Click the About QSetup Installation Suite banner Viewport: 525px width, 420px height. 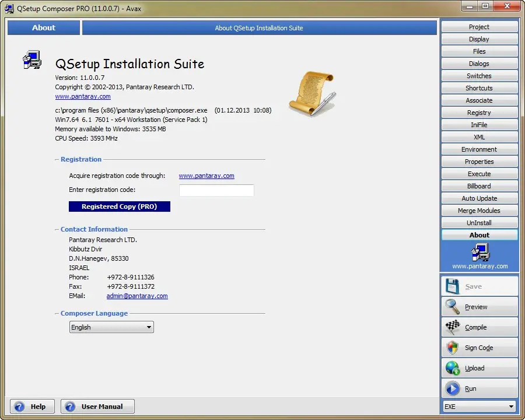260,28
